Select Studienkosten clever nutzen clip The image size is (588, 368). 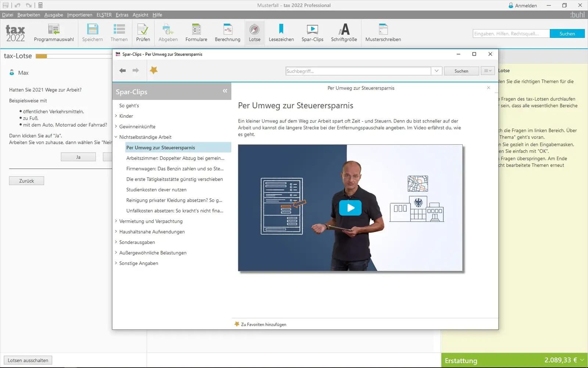point(156,190)
